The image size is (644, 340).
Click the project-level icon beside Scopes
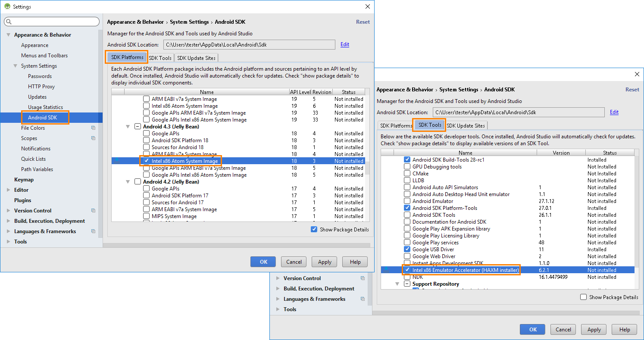93,138
